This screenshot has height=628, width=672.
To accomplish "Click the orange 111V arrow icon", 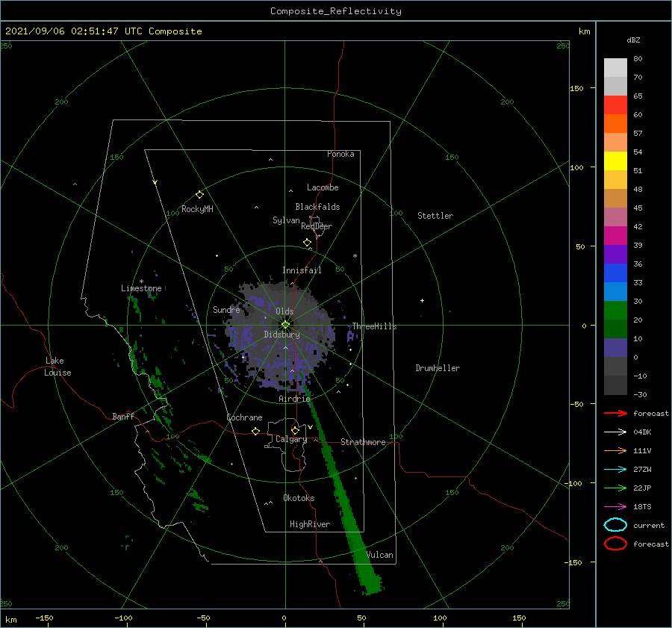I will tap(615, 450).
